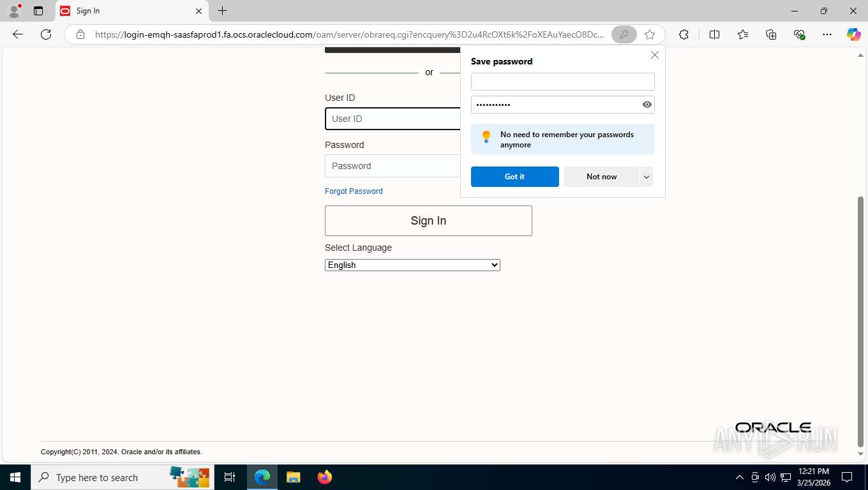View site information lock icon
This screenshot has width=868, height=490.
(80, 34)
